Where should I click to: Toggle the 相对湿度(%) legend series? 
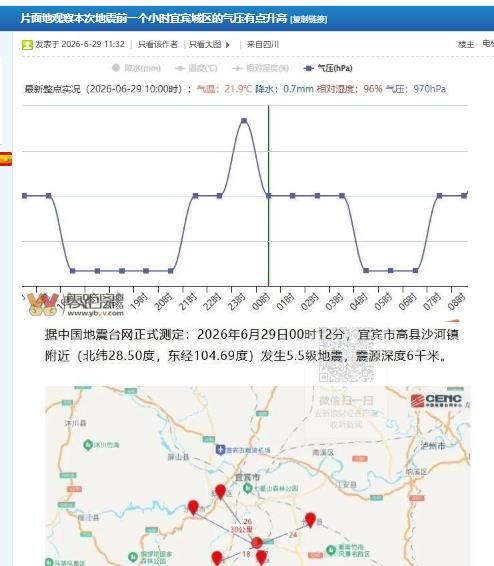[261, 68]
